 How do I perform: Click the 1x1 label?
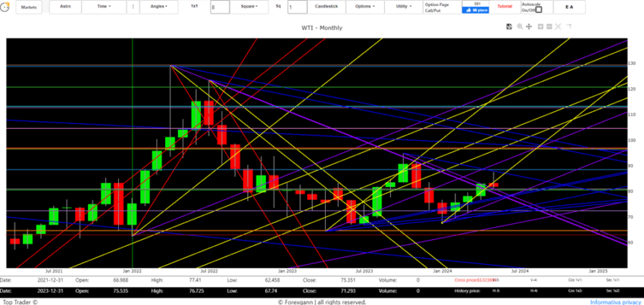[x=194, y=7]
